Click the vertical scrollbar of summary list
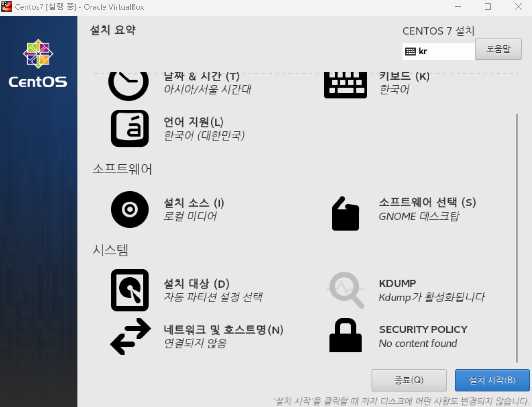532x407 pixels. tap(517, 238)
